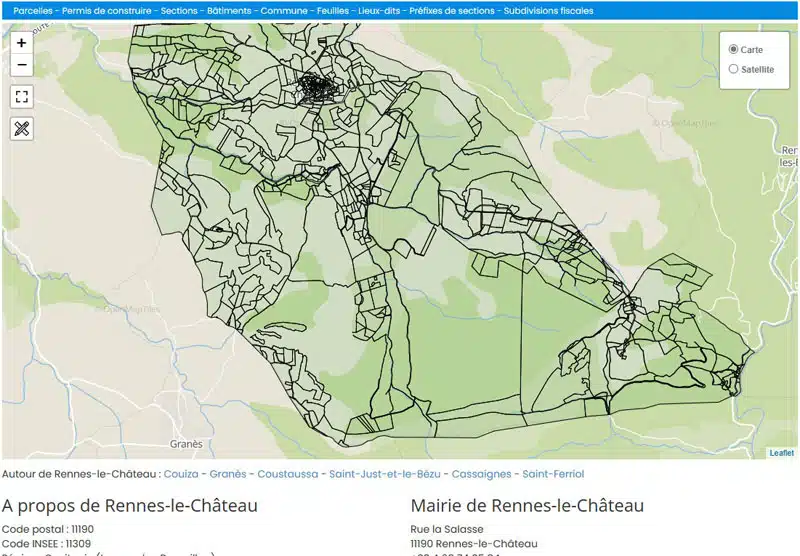Viewport: 800px width, 556px height.
Task: Open the Coustaussa link
Action: [288, 474]
